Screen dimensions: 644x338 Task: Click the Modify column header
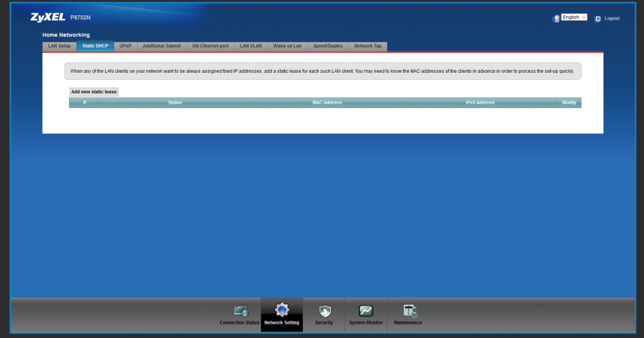[x=569, y=102]
